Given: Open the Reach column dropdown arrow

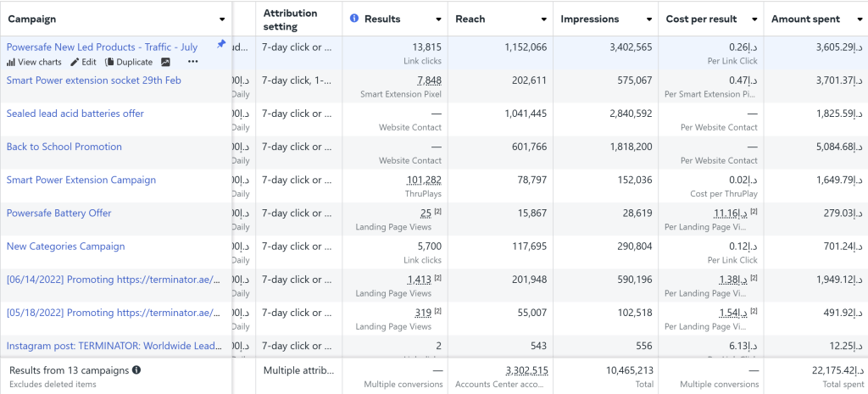Looking at the screenshot, I should 543,19.
